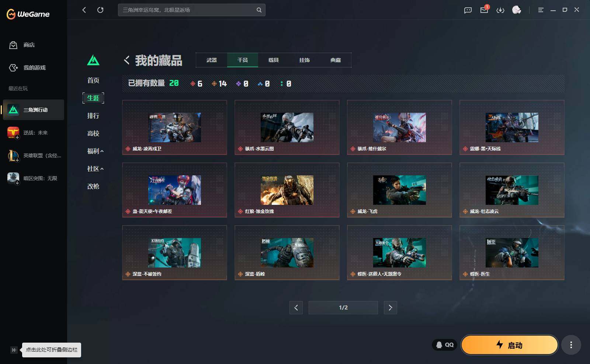Image resolution: width=590 pixels, height=364 pixels.
Task: Open the 威龙-壮志凌云 skin card
Action: (x=512, y=190)
